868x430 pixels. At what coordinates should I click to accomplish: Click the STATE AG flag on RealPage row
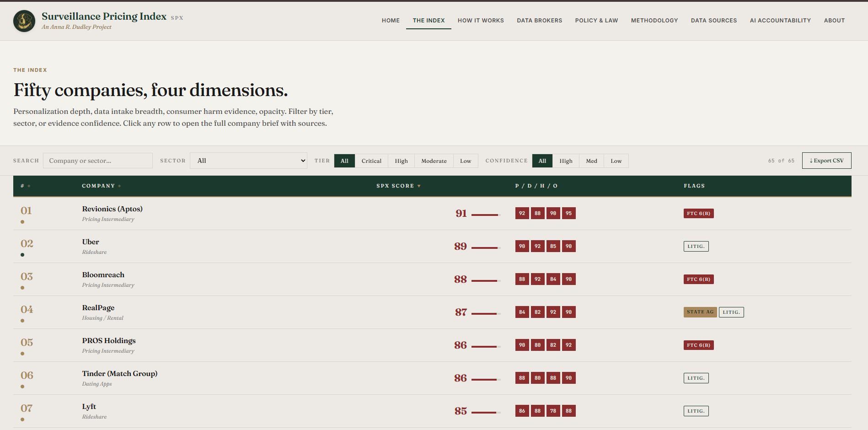coord(700,312)
